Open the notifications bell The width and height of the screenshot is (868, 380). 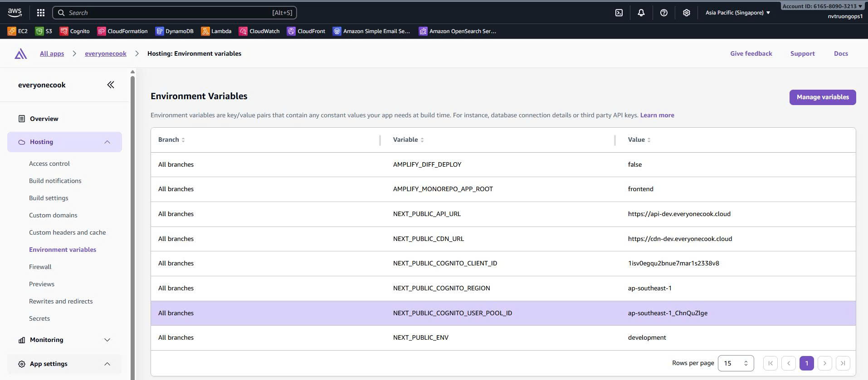tap(641, 13)
